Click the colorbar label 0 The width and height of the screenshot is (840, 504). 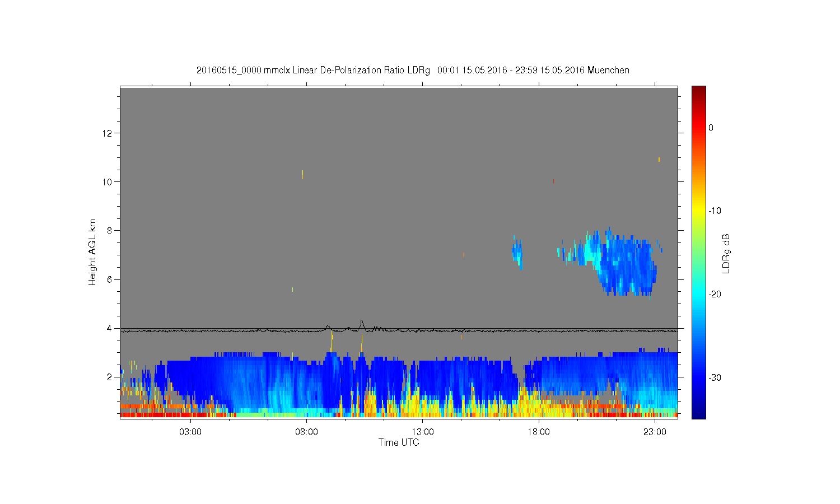711,128
